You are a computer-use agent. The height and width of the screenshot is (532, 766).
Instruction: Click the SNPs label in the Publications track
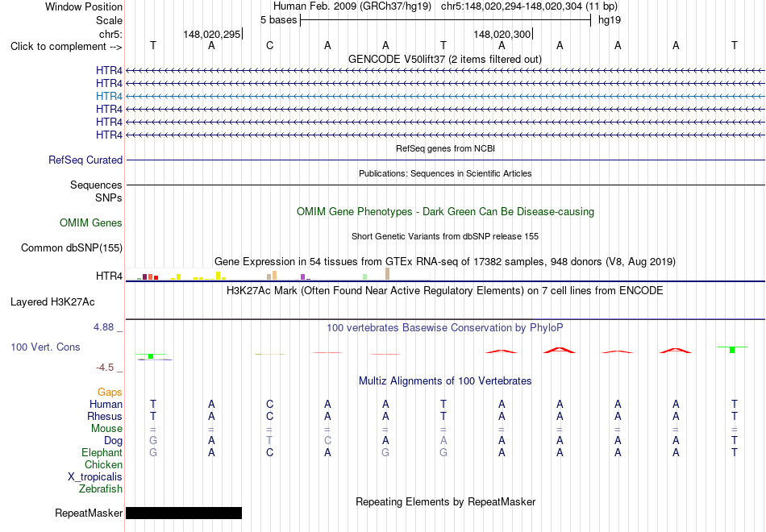pos(109,197)
